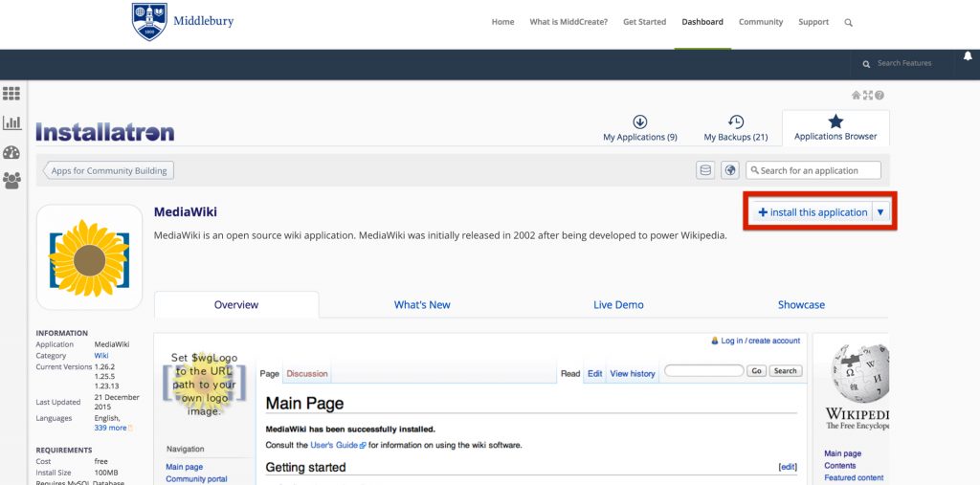Click the help question mark icon
Screen dimensions: 980x485
[880, 95]
